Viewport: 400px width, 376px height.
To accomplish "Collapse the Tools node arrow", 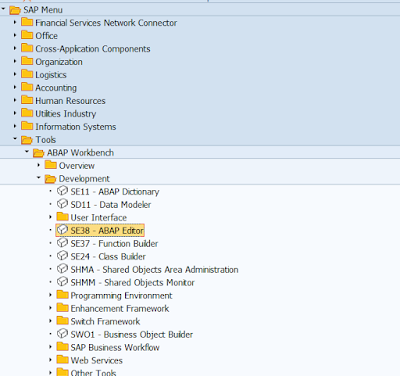I will pos(15,139).
